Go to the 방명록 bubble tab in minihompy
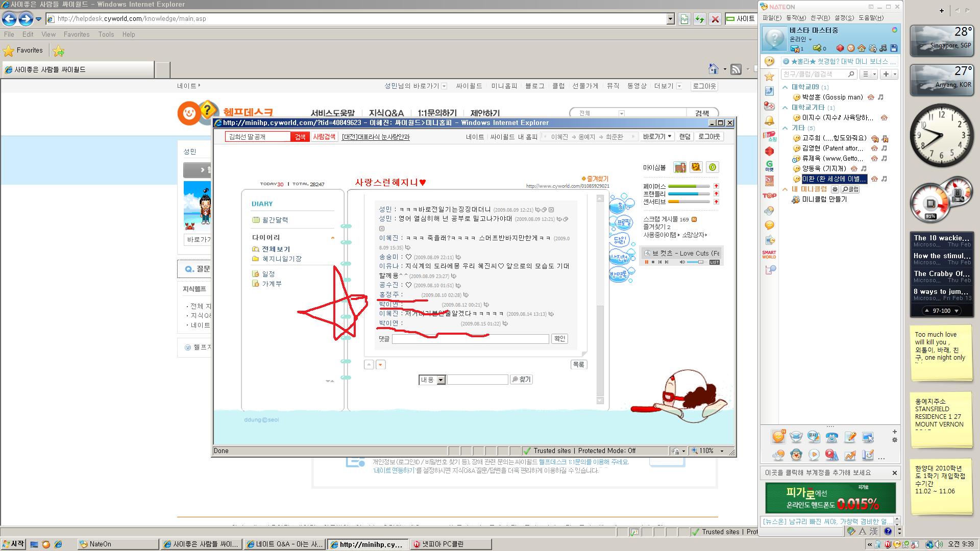 point(621,275)
